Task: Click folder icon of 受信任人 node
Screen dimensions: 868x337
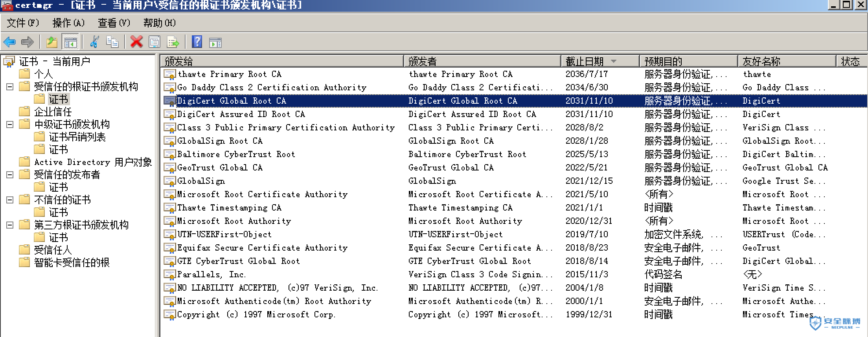Action: 24,249
